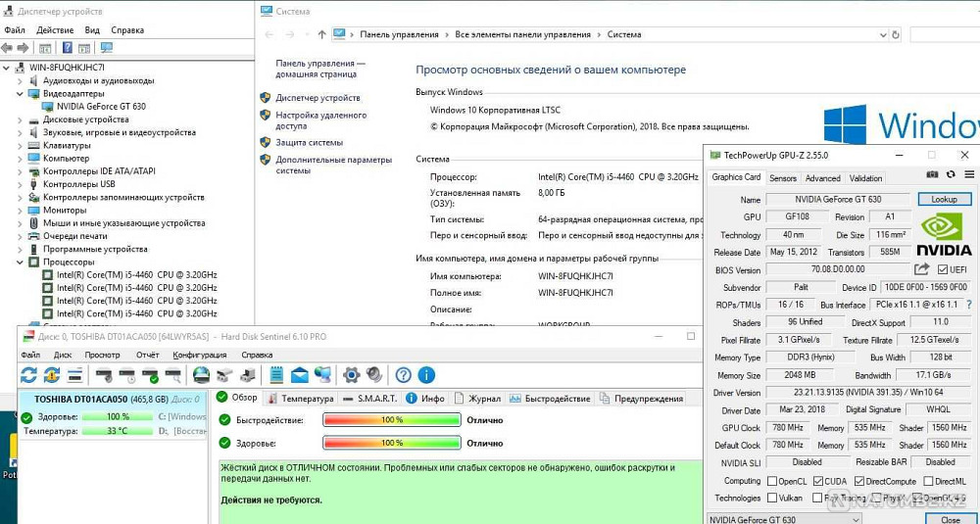Toggle the CUDA checkbox in GPU-Z
This screenshot has width=980, height=524.
point(818,482)
